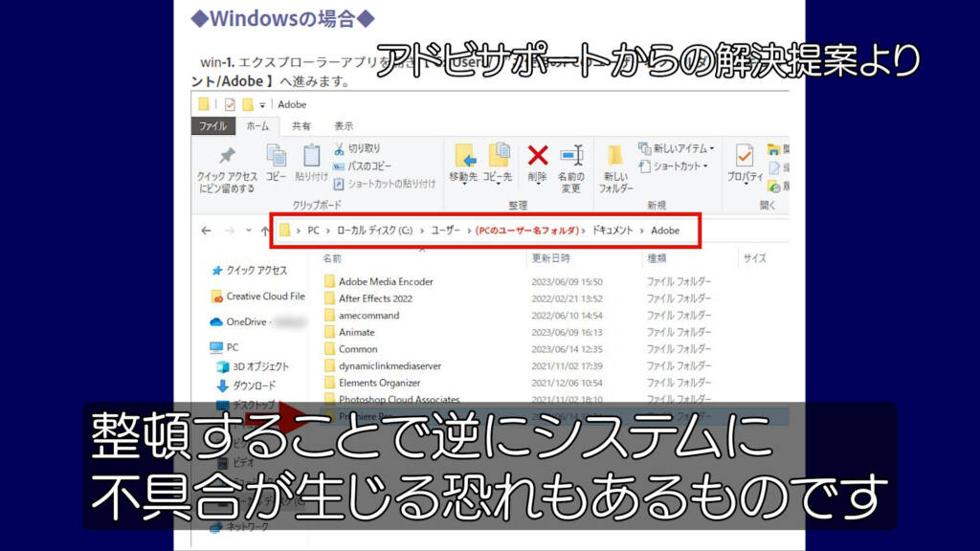The width and height of the screenshot is (980, 551).
Task: Select Photoshop Cloud Associates folder
Action: [x=391, y=399]
